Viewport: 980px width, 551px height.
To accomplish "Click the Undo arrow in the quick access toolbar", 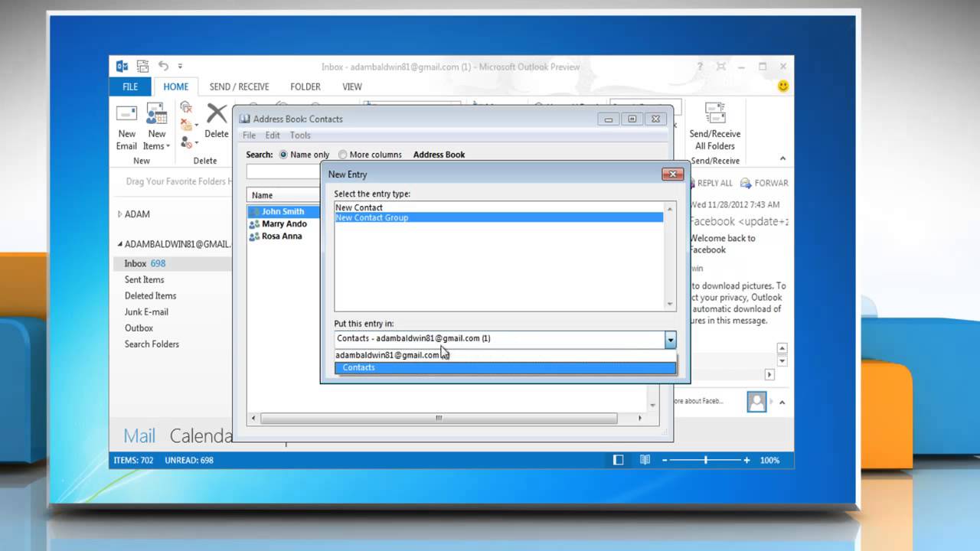I will 163,67.
